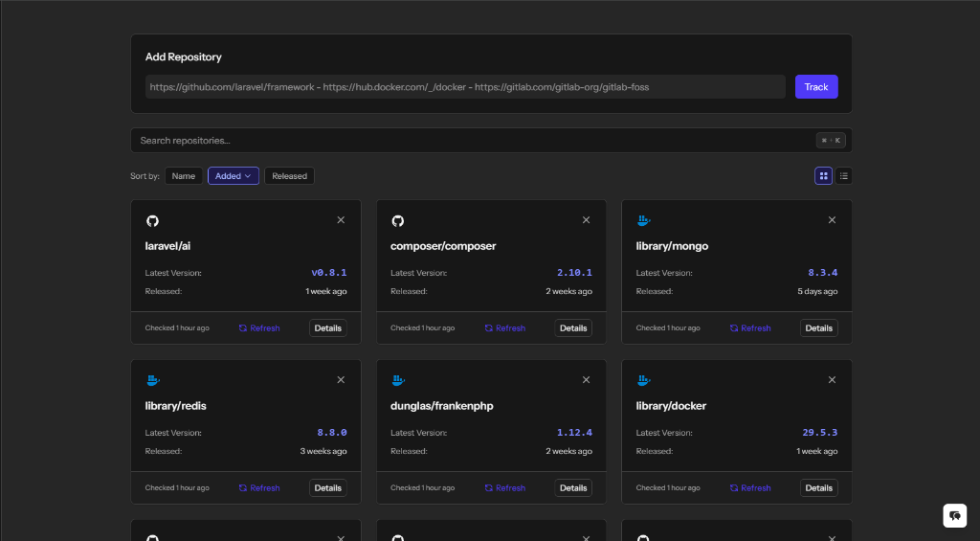Viewport: 980px width, 541px height.
Task: Open the chat support widget
Action: tap(954, 515)
